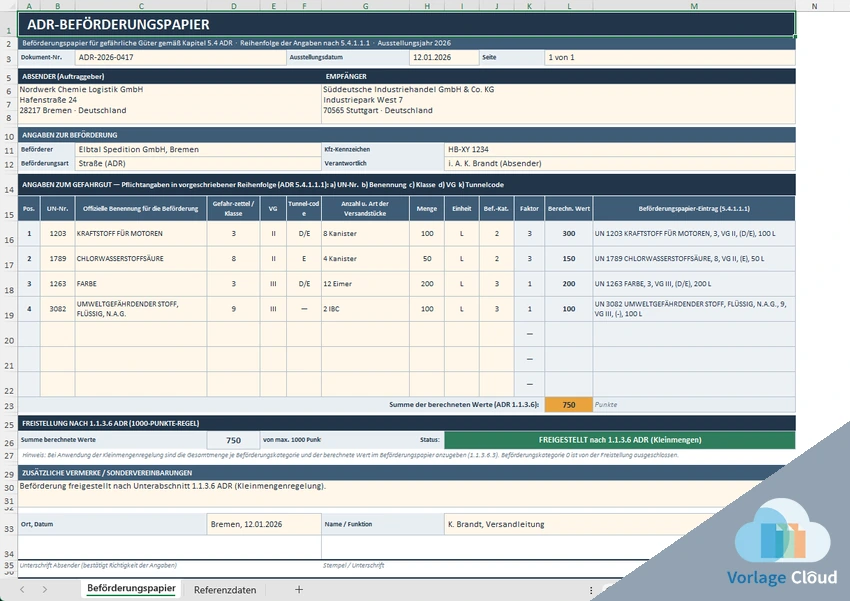This screenshot has height=601, width=850.
Task: Select the Beförderungspapier sheet tab
Action: point(131,589)
